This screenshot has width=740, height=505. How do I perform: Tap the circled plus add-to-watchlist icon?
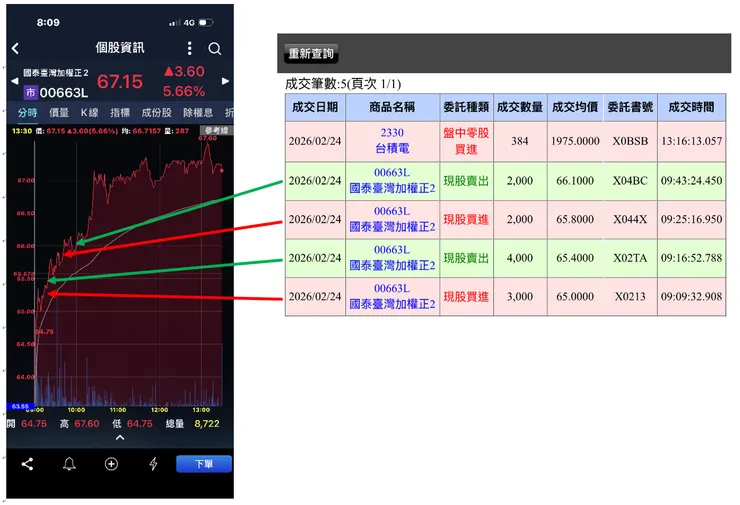111,464
